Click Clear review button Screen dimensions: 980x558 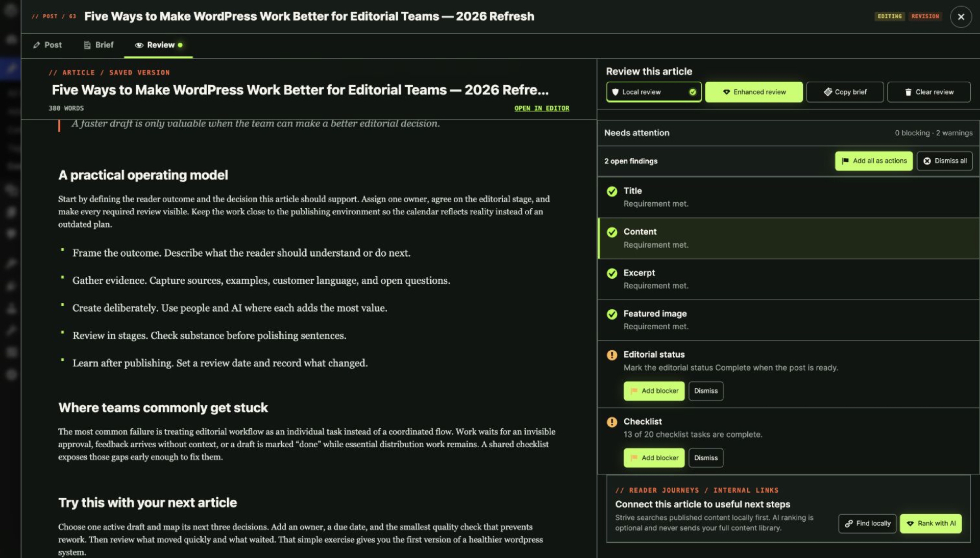coord(929,92)
